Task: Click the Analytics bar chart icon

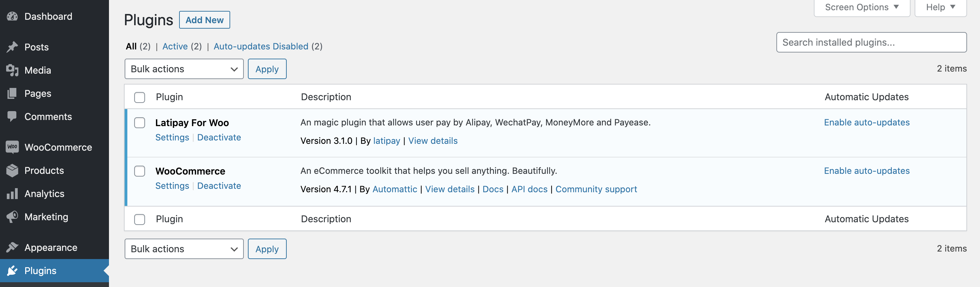Action: pyautogui.click(x=12, y=194)
